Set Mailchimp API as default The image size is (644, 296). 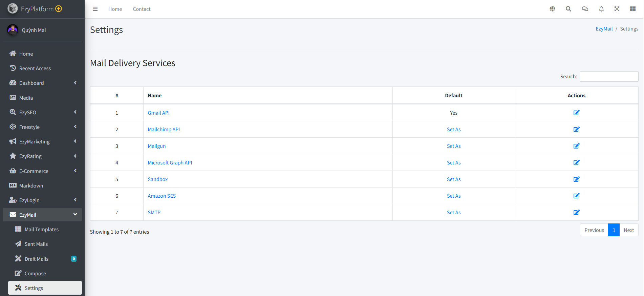[454, 130]
